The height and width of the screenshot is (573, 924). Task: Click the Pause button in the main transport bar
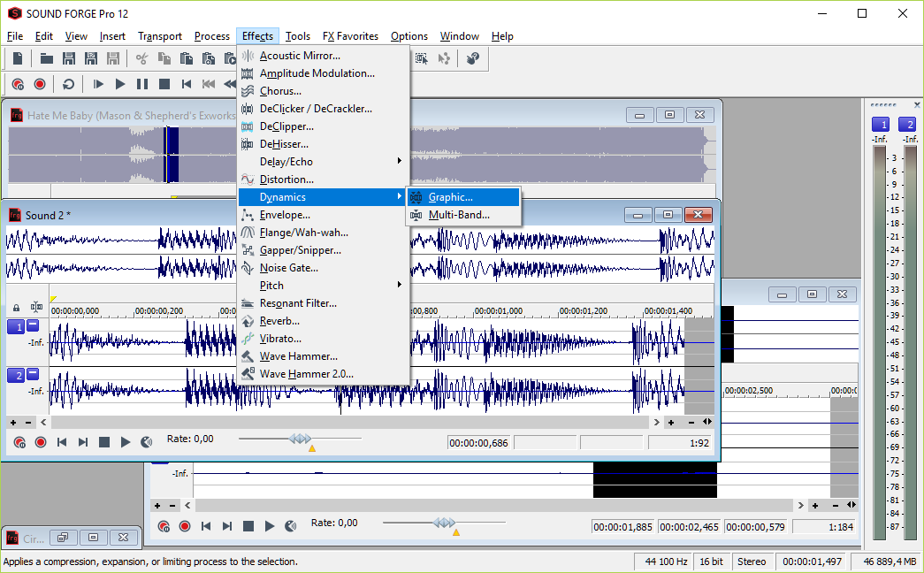142,84
